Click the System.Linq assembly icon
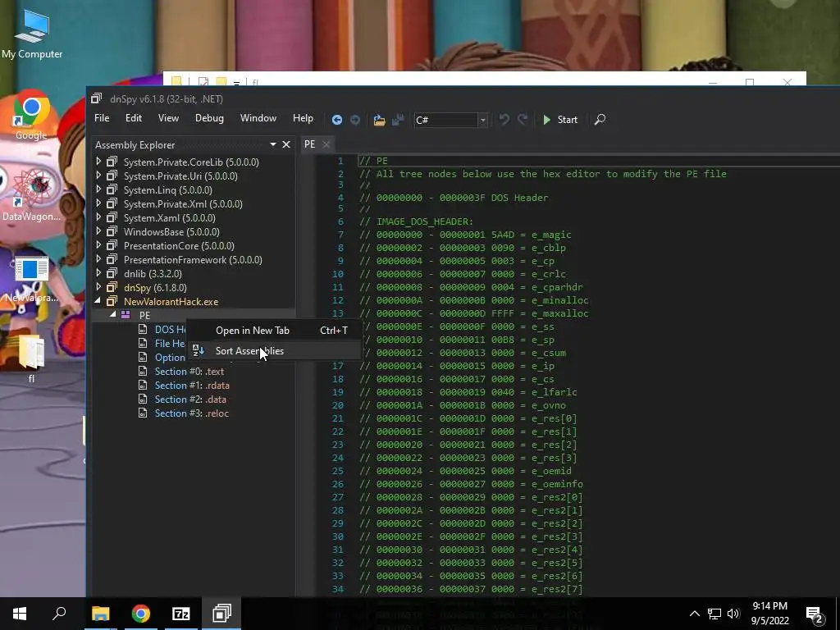Screen dimensions: 840x630 pos(112,189)
